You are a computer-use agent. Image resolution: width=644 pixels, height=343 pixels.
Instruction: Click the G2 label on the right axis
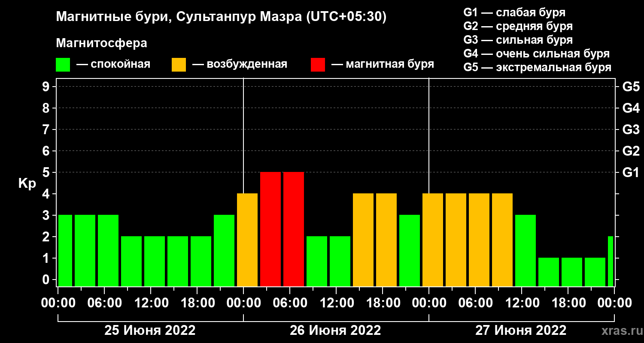pyautogui.click(x=631, y=151)
